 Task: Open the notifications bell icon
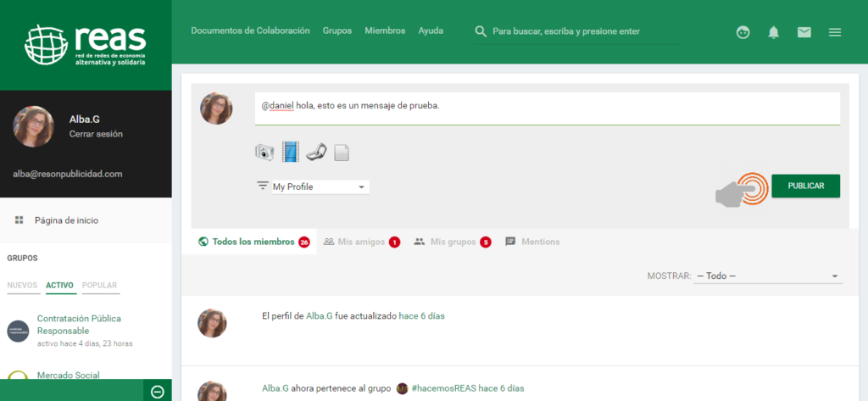click(773, 32)
